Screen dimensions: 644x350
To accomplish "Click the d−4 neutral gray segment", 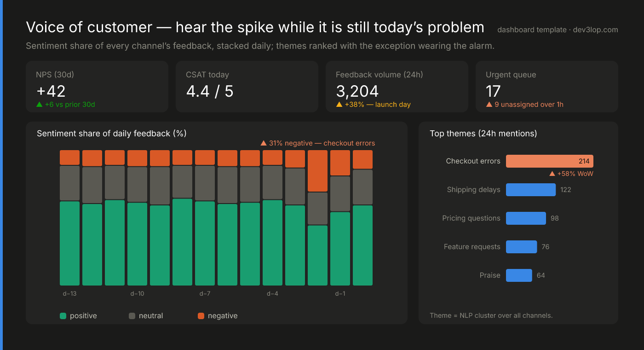I will [x=272, y=182].
